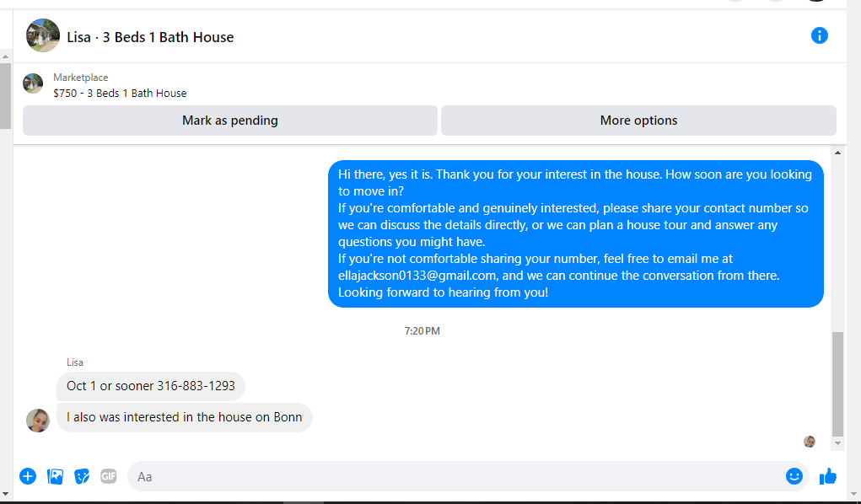Open GIF picker
Screen dimensions: 861x504
(109, 476)
